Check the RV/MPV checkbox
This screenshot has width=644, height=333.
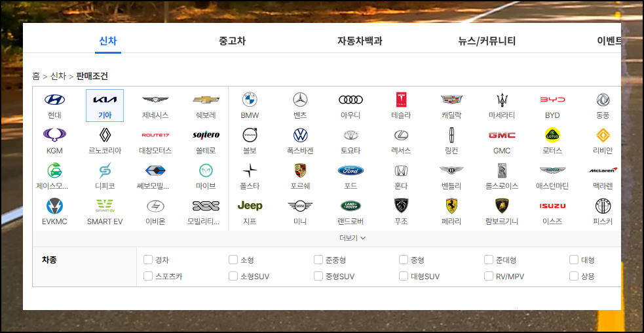pos(488,276)
